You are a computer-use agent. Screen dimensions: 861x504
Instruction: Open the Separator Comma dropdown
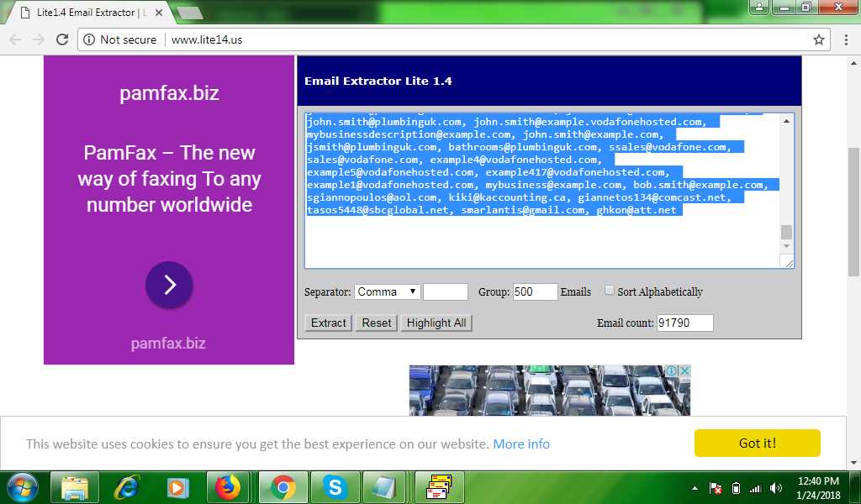pyautogui.click(x=387, y=291)
